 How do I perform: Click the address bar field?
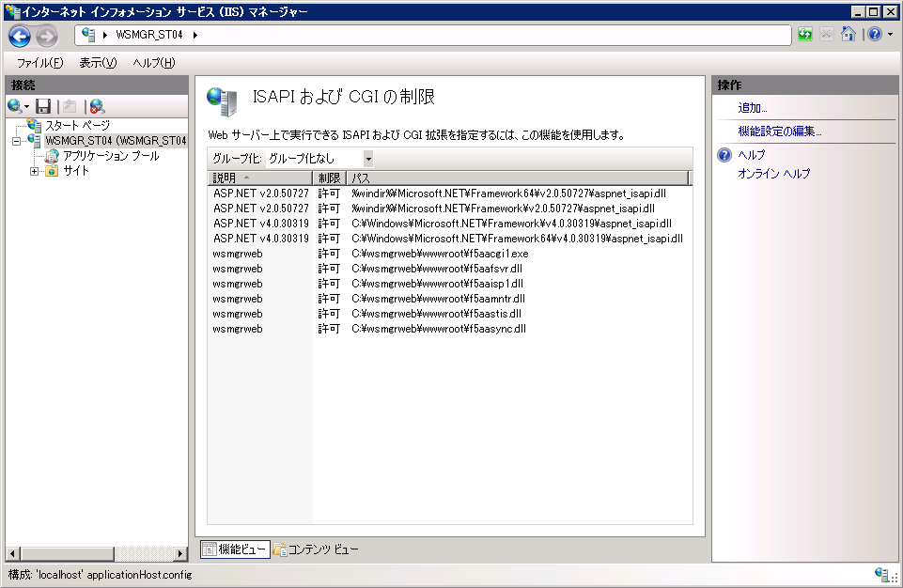pos(433,35)
